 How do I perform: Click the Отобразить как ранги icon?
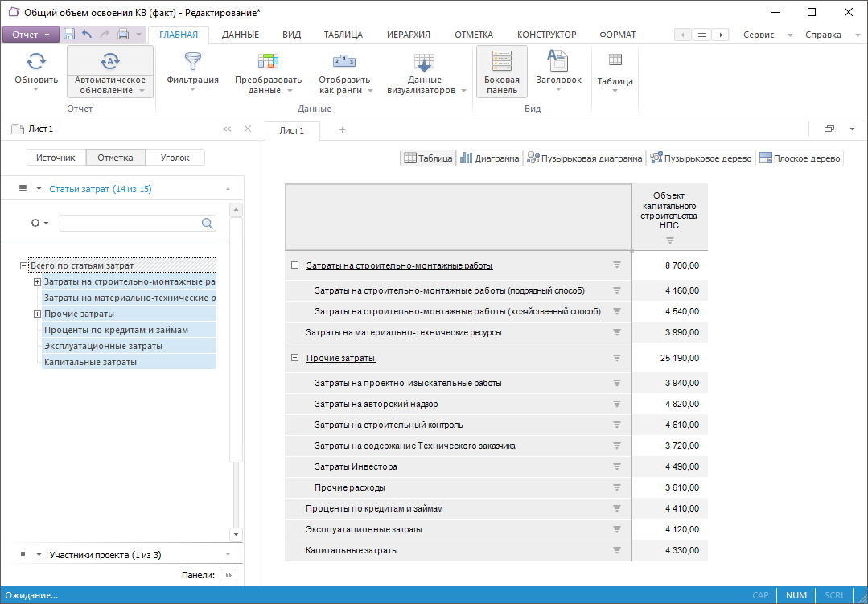click(x=344, y=62)
